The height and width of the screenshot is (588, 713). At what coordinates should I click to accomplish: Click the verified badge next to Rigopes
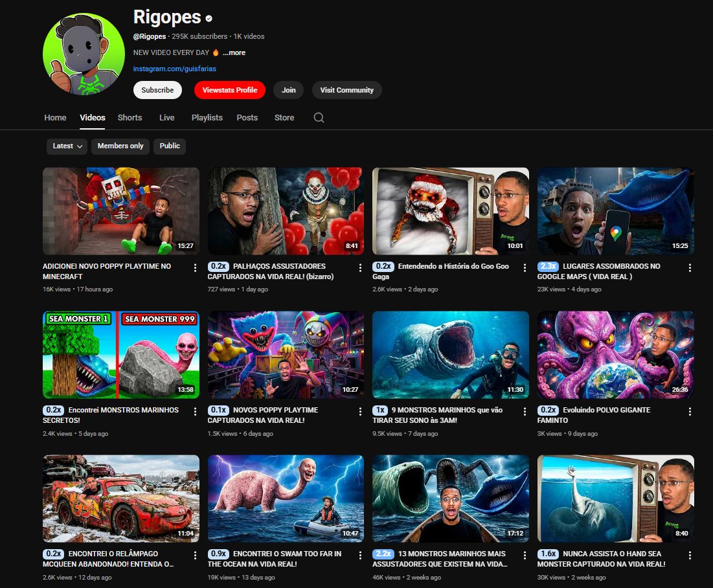click(209, 19)
